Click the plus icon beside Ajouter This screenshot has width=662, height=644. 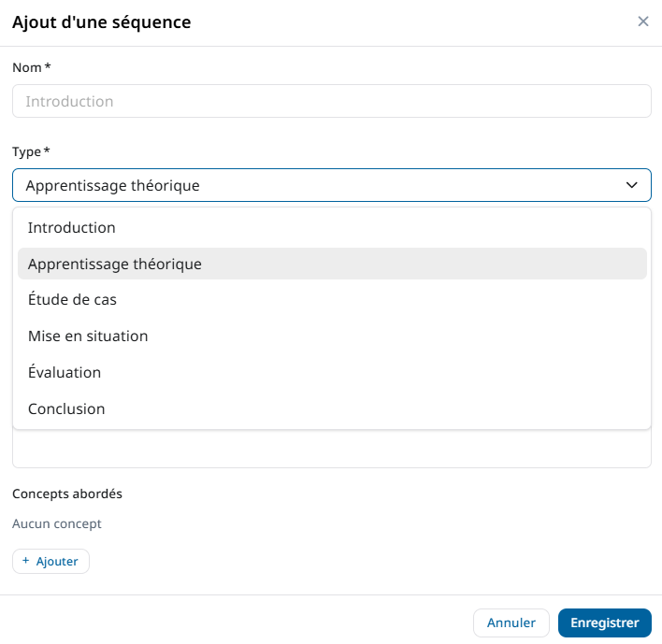[26, 561]
